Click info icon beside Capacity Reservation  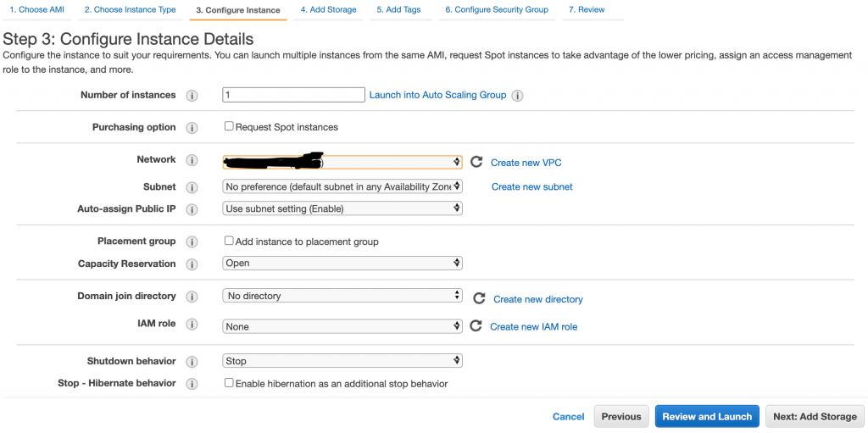(x=192, y=264)
